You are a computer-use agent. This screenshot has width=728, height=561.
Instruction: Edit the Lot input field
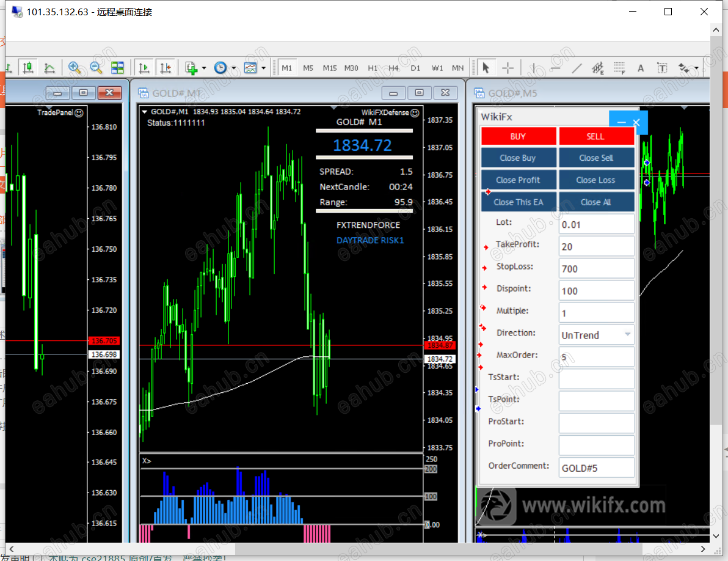click(597, 224)
